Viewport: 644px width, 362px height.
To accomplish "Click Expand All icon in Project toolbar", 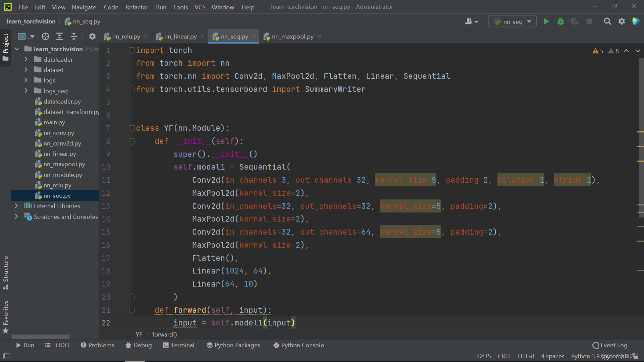I will tap(60, 37).
